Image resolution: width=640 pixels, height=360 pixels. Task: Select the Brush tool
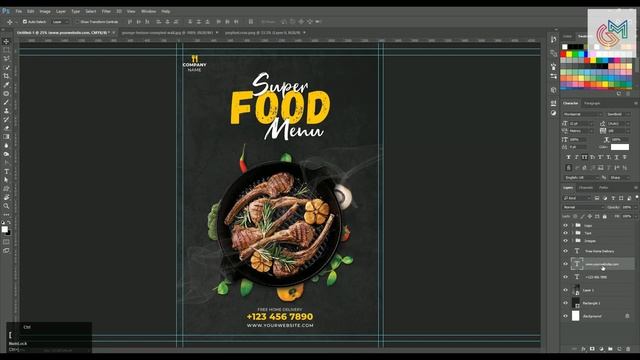coord(6,102)
